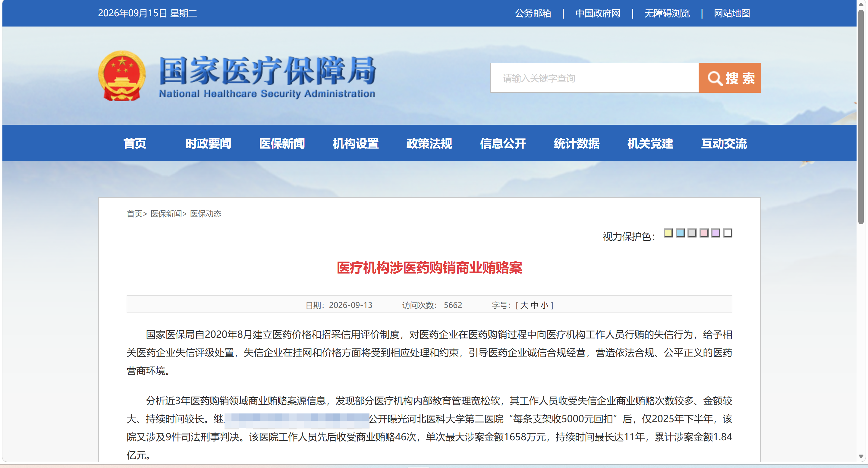Focus the keyword search input field
Screen dimensions: 868x468
(x=594, y=78)
